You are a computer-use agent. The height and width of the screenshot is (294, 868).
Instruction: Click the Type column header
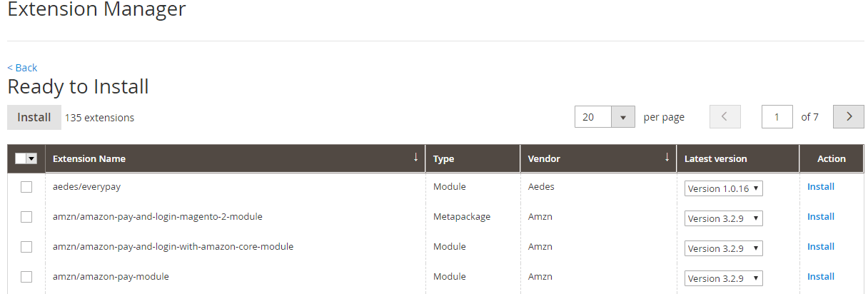443,159
